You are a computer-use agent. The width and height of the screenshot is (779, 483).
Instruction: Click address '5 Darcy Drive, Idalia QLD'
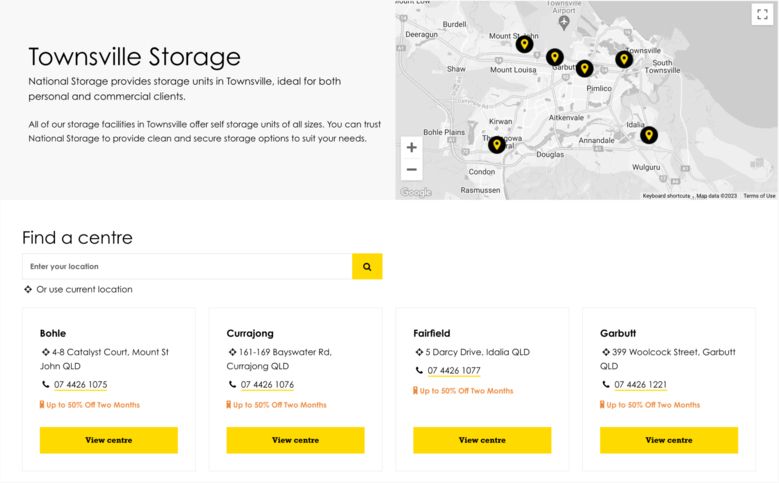tap(477, 352)
